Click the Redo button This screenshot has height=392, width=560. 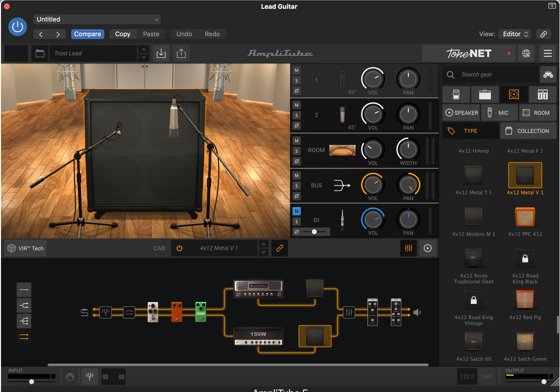click(x=212, y=34)
